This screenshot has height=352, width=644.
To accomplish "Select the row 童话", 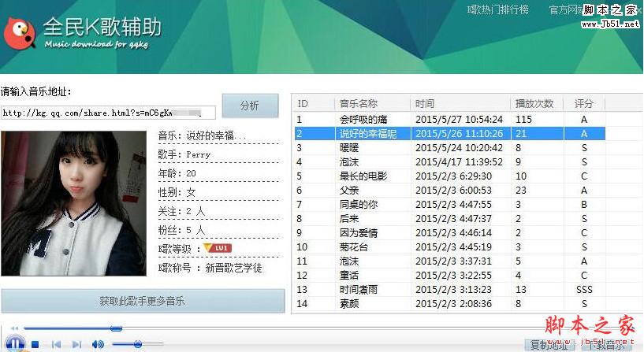I will click(x=450, y=275).
